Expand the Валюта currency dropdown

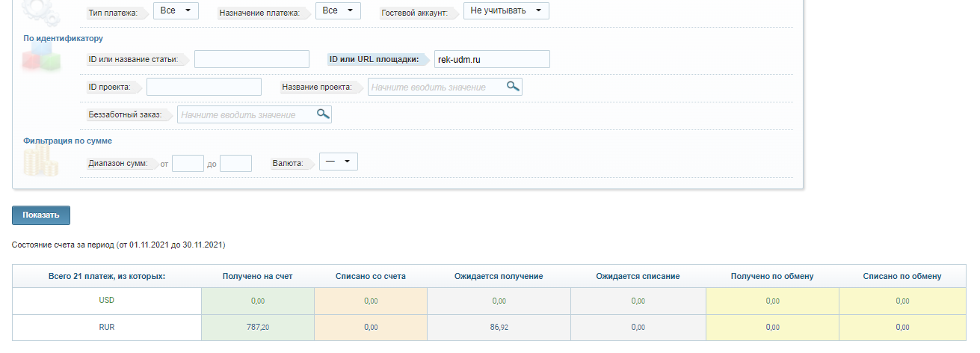339,162
